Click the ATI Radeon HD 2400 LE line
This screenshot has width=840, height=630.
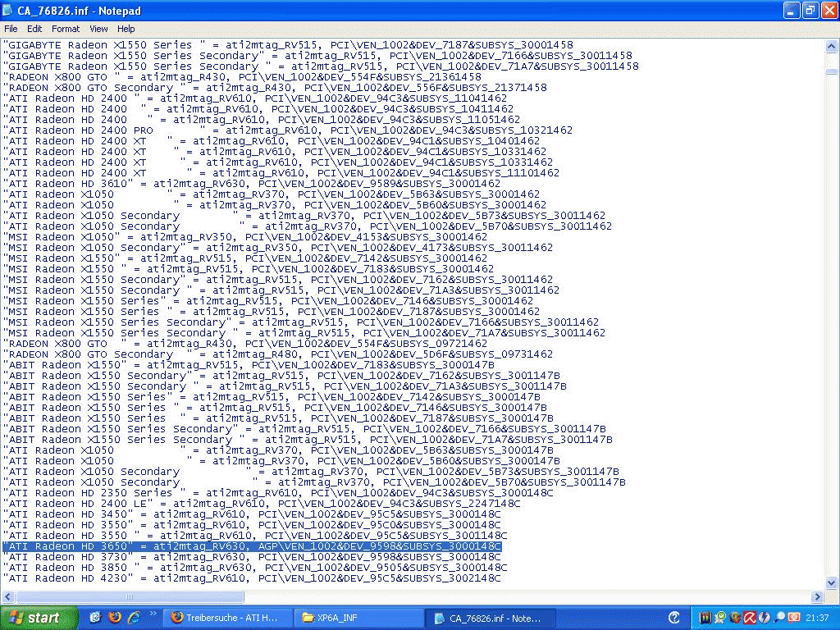coord(262,504)
